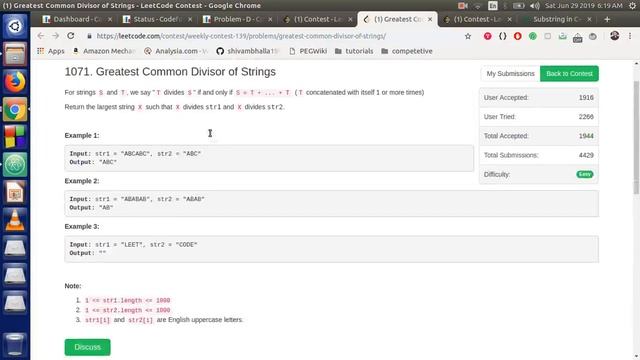
Task: Select Google Chrome in the dock
Action: click(15, 109)
